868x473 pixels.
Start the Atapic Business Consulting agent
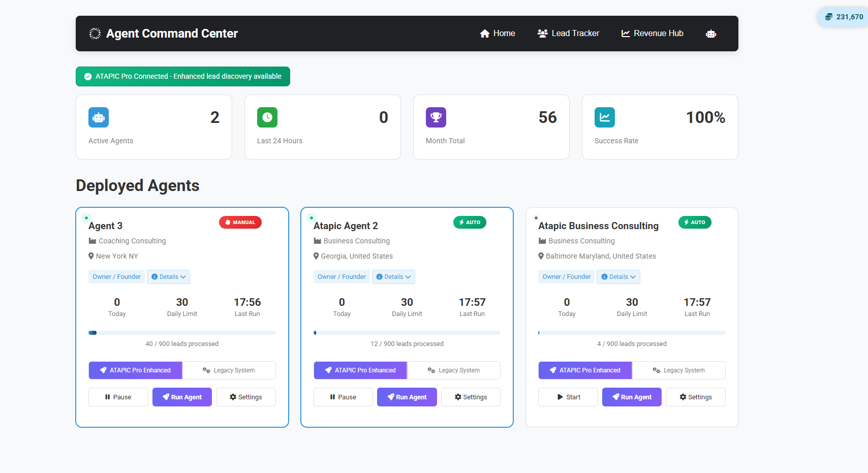click(x=568, y=397)
